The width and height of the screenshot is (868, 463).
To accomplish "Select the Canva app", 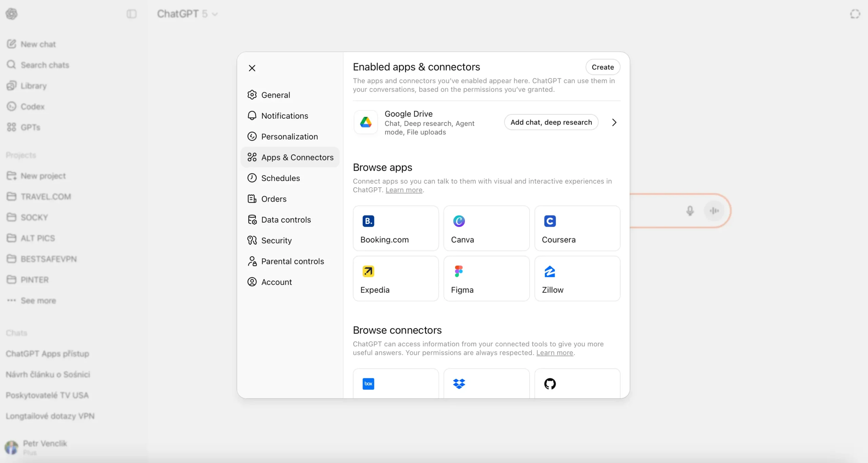I will (x=486, y=228).
